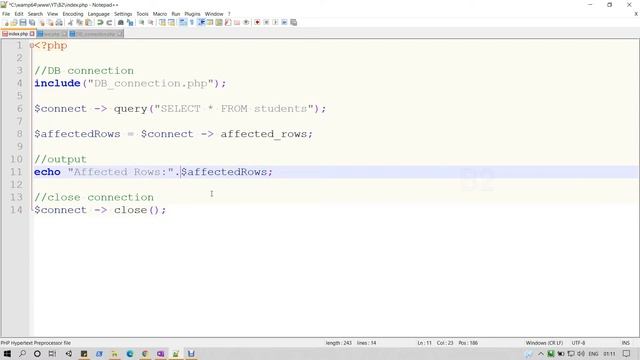Screen dimensions: 640x360
Task: Switch to the second document tab
Action: tap(51, 34)
